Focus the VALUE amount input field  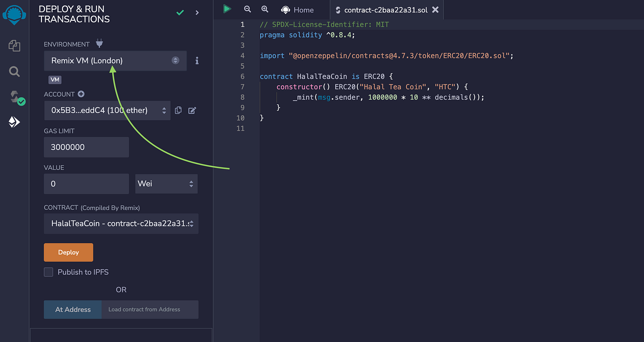[86, 184]
